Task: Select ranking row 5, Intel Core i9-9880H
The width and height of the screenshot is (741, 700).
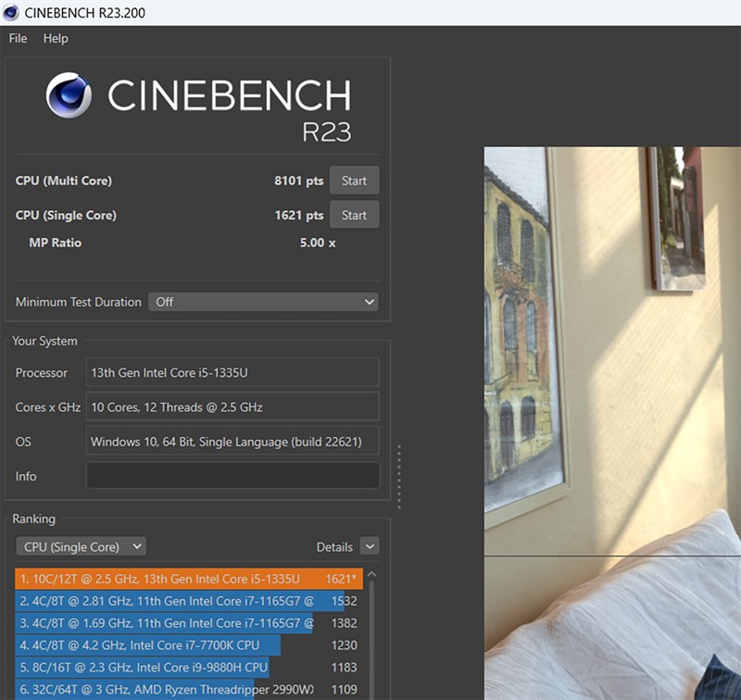Action: pos(189,668)
